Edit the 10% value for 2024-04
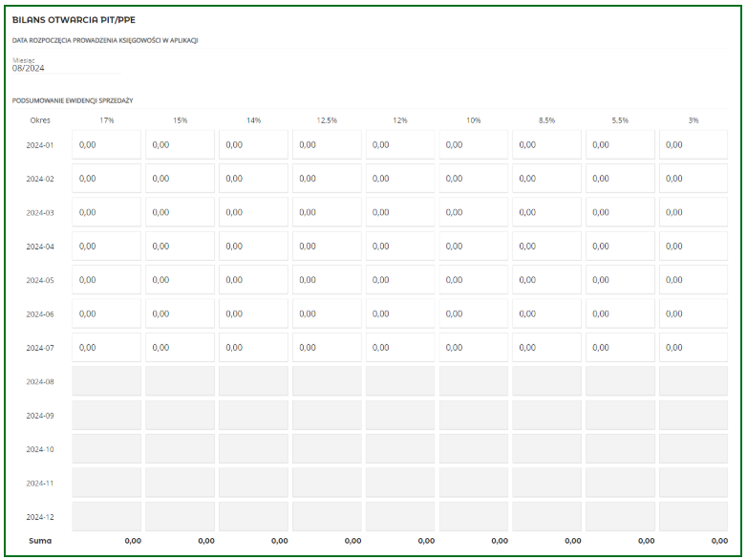The height and width of the screenshot is (560, 747). coord(474,246)
